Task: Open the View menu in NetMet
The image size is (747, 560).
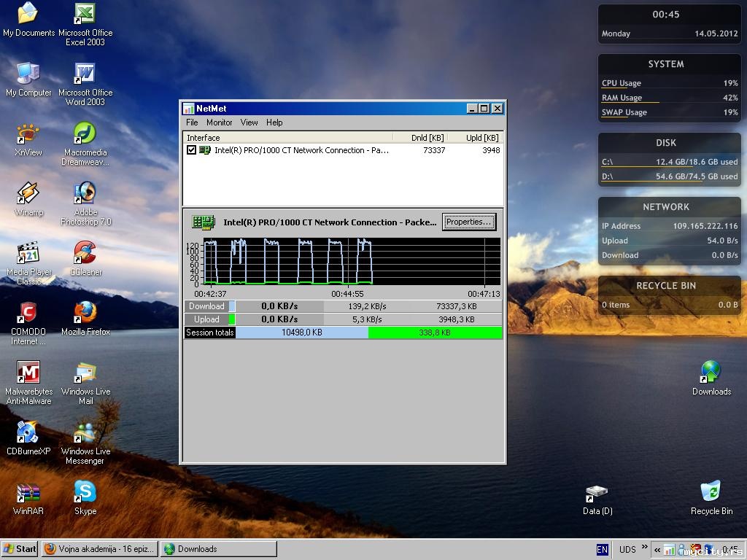Action: 249,122
